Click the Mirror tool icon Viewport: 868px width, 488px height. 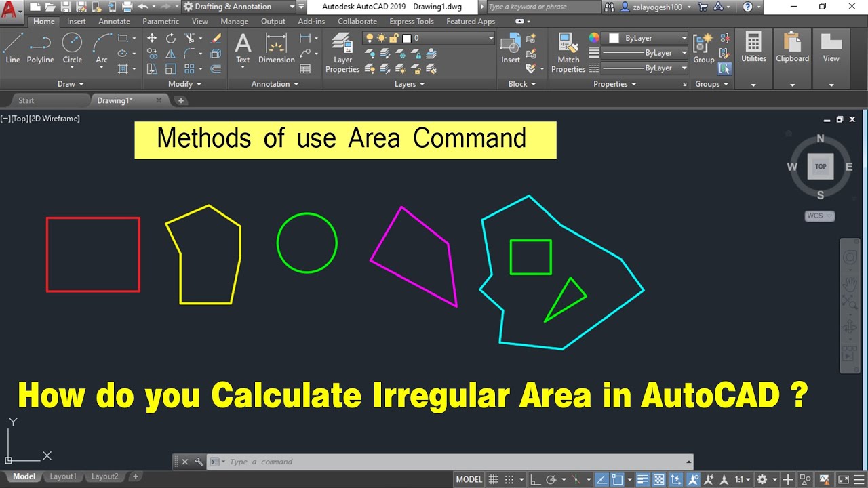[171, 54]
